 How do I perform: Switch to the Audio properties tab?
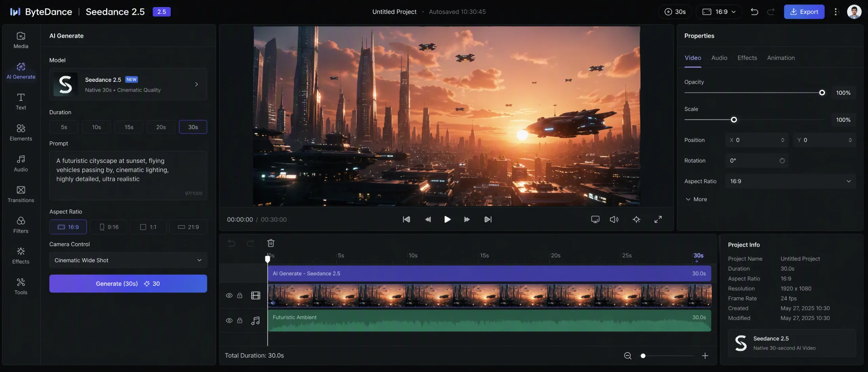pyautogui.click(x=719, y=58)
